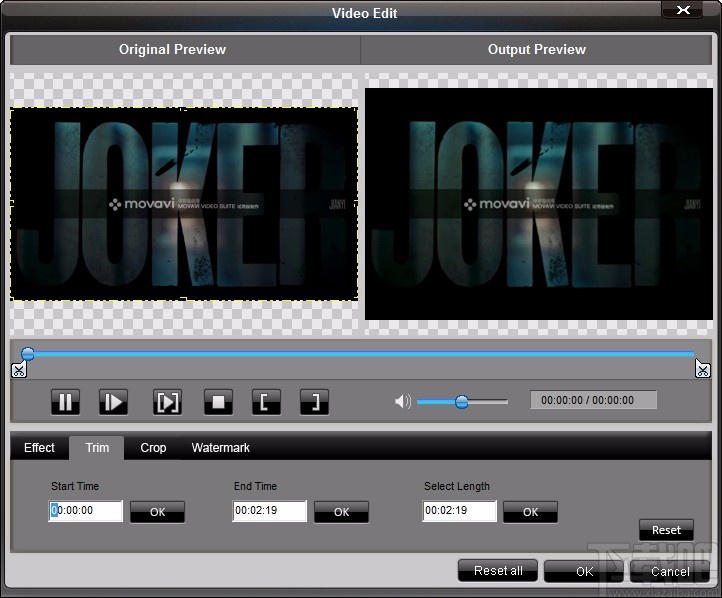This screenshot has height=598, width=722.
Task: Click the next frame step button
Action: click(114, 402)
